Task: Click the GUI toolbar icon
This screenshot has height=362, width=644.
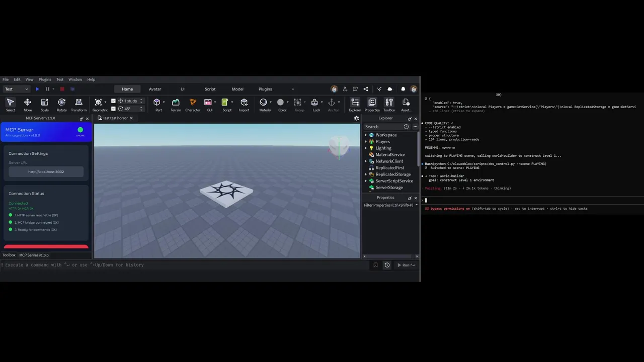Action: [x=208, y=103]
